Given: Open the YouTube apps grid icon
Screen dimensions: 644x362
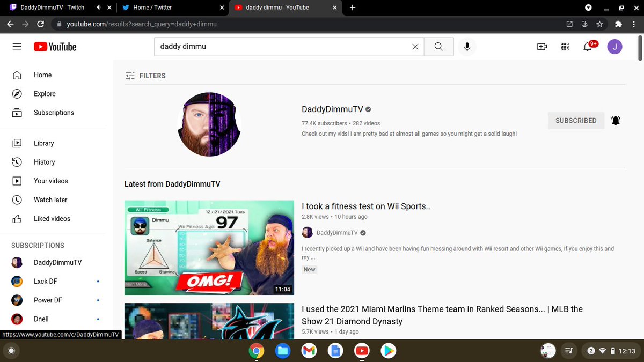Looking at the screenshot, I should click(565, 47).
